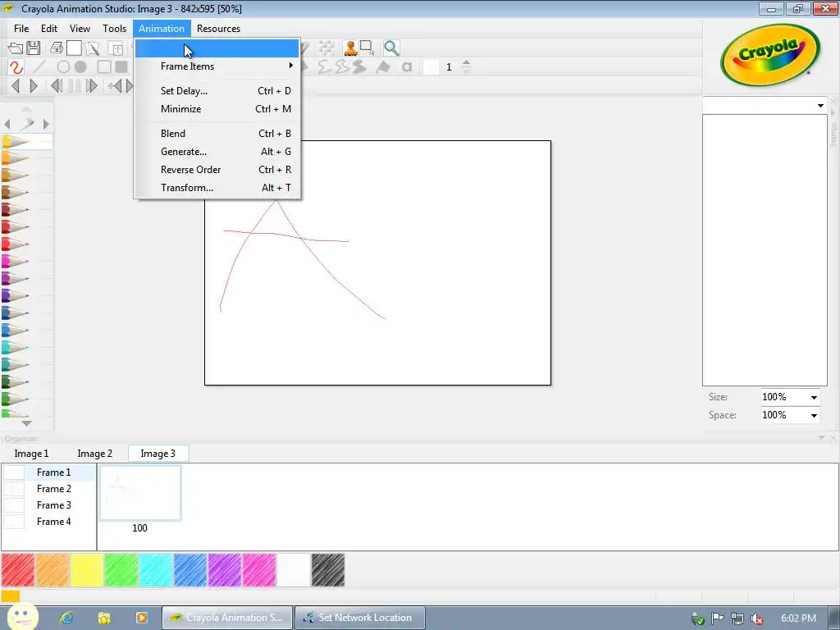Click the brush width up stepper arrow
Viewport: 840px width, 630px height.
466,62
